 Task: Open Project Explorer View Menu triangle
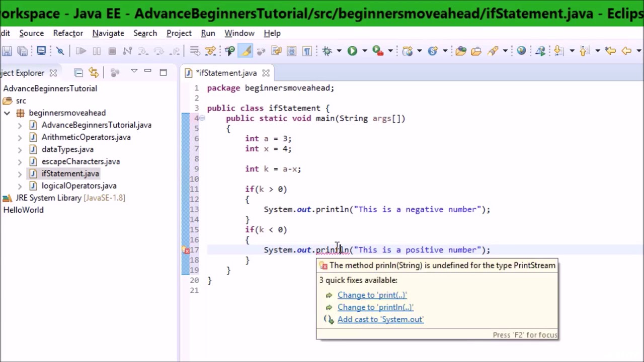click(x=134, y=71)
